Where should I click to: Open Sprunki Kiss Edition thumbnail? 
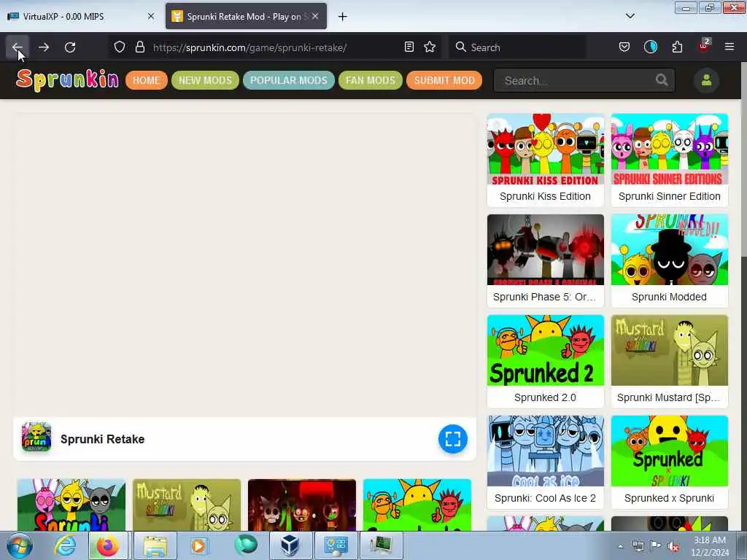tap(546, 149)
